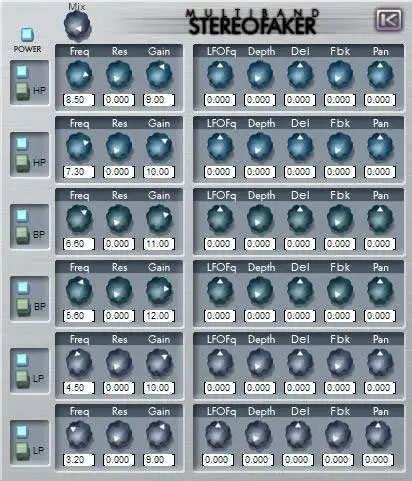The image size is (412, 481).
Task: Click the Freq knob above 5.60
Action: pyautogui.click(x=79, y=291)
